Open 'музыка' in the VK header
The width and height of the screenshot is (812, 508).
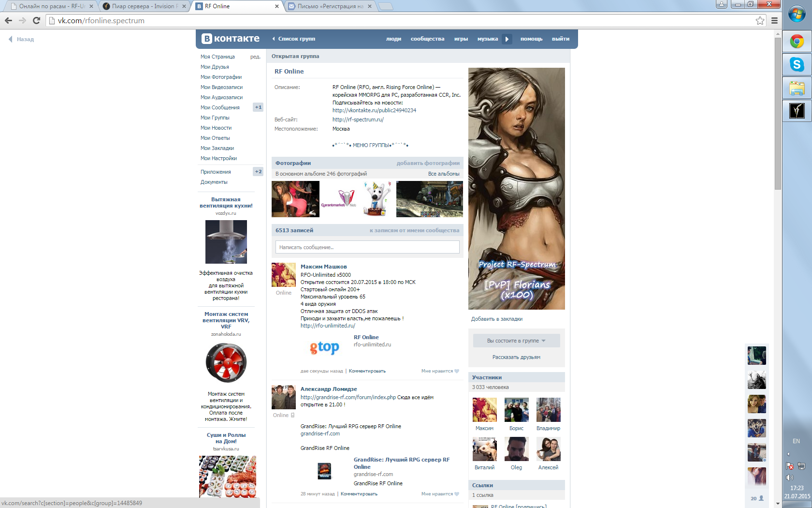pyautogui.click(x=487, y=39)
